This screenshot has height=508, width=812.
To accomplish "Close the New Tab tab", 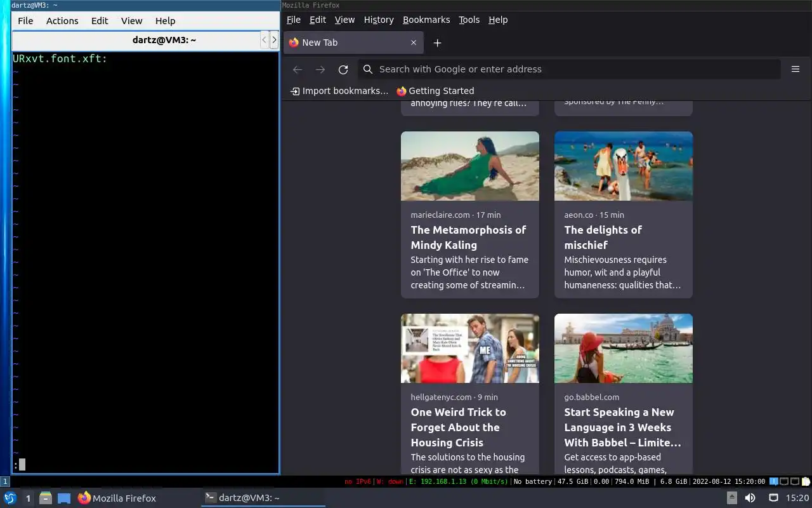I will tap(414, 43).
